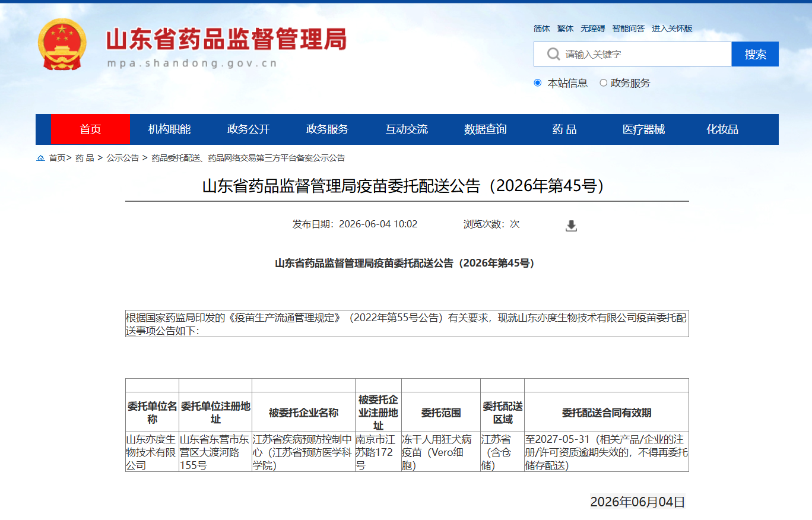Click cell 江苏省疾病预防控制中心
Viewport: 812px width, 520px height.
click(x=304, y=452)
